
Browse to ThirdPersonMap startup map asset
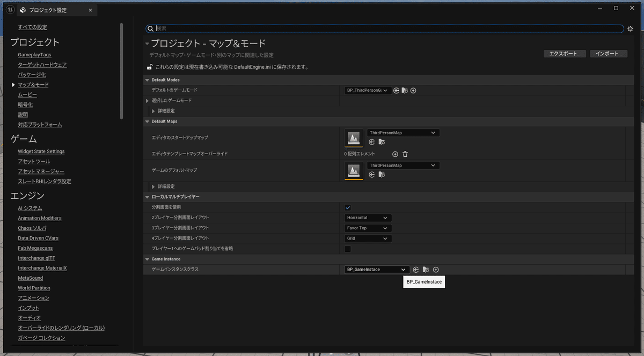point(381,142)
